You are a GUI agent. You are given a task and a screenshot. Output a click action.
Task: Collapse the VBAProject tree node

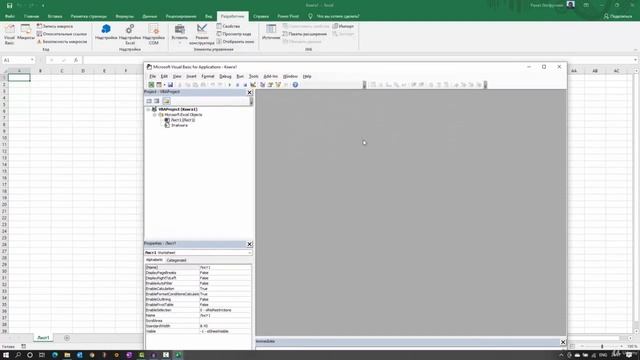pyautogui.click(x=149, y=109)
